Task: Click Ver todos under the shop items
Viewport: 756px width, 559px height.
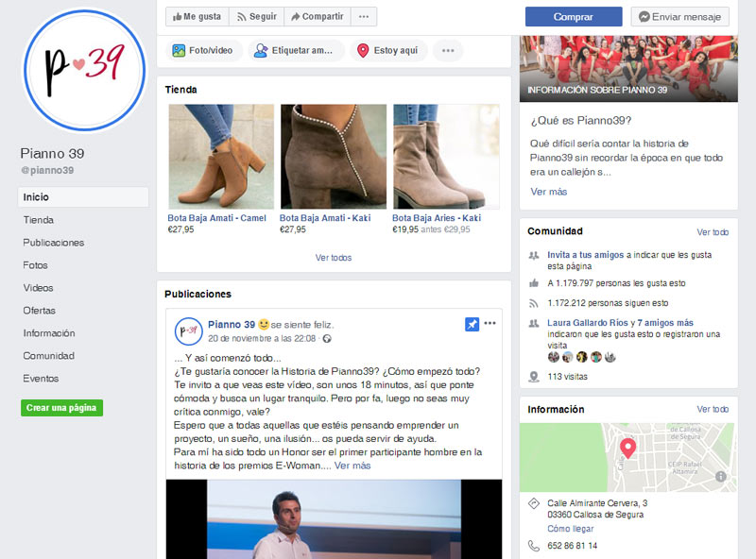Action: coord(334,258)
